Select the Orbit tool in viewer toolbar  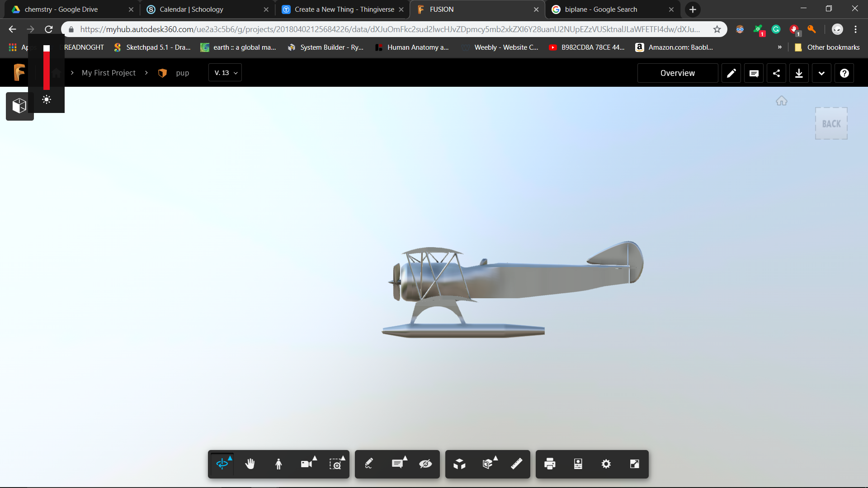(x=222, y=464)
